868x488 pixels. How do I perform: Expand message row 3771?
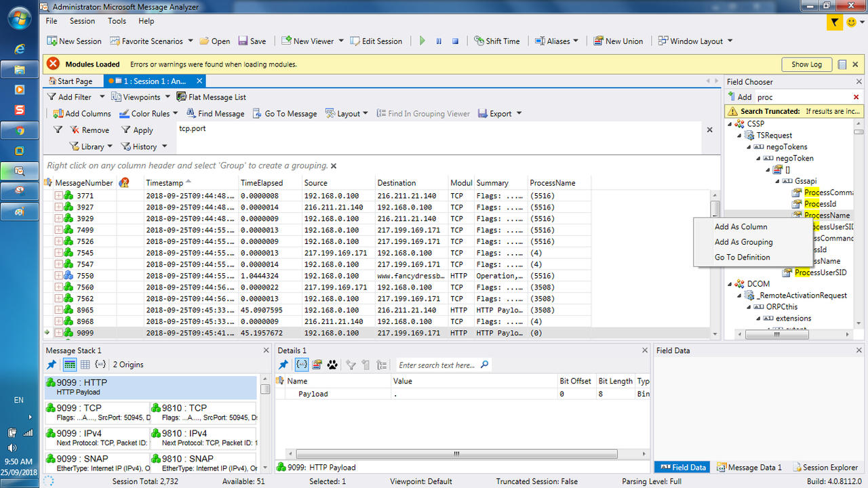click(58, 195)
